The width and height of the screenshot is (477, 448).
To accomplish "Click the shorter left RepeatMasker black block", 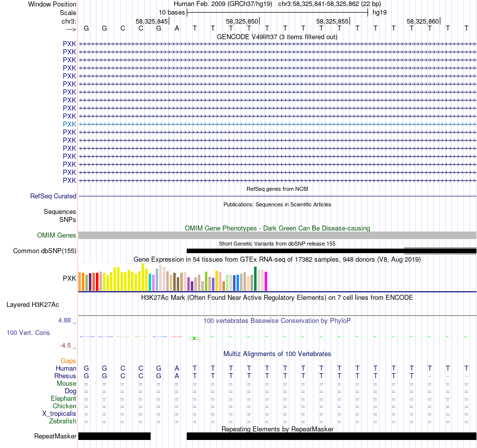I will pos(114,436).
